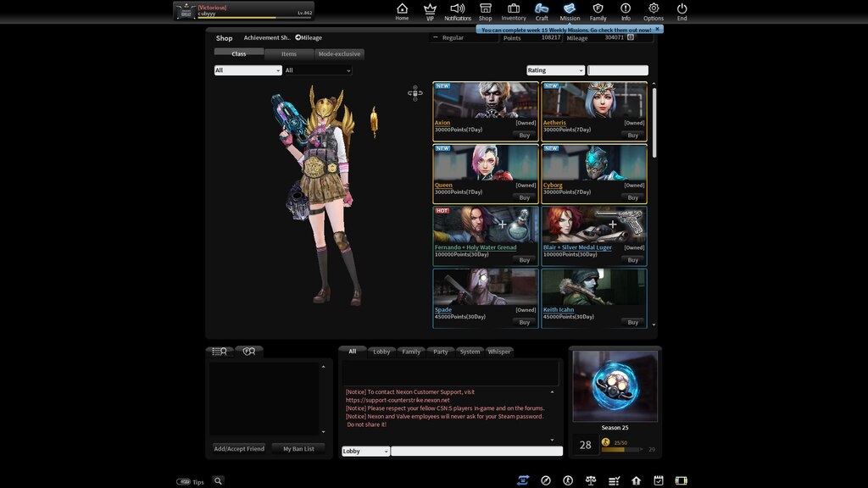
Task: Open the Season 25 thumbnail
Action: 615,386
